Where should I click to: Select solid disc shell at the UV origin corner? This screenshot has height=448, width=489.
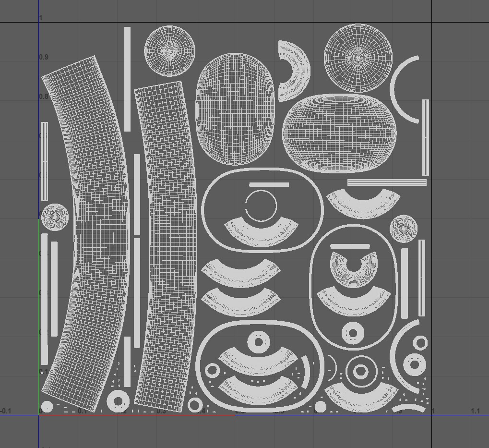tap(47, 407)
